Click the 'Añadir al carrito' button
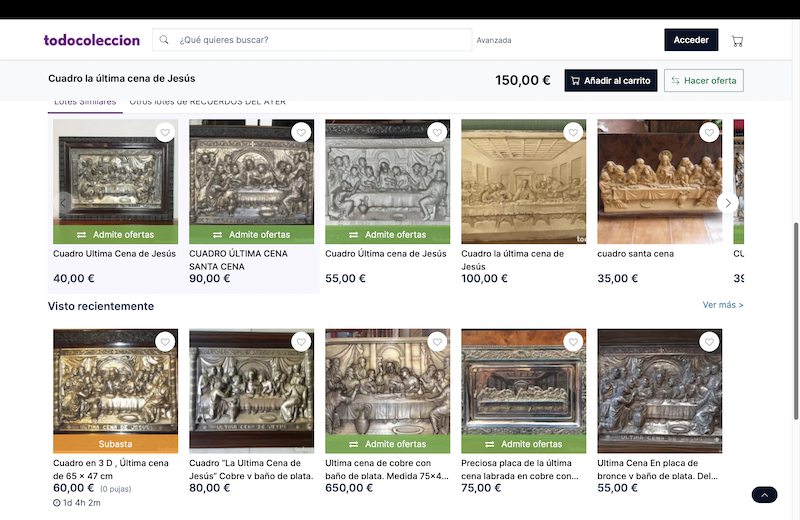The height and width of the screenshot is (520, 800). pos(610,80)
